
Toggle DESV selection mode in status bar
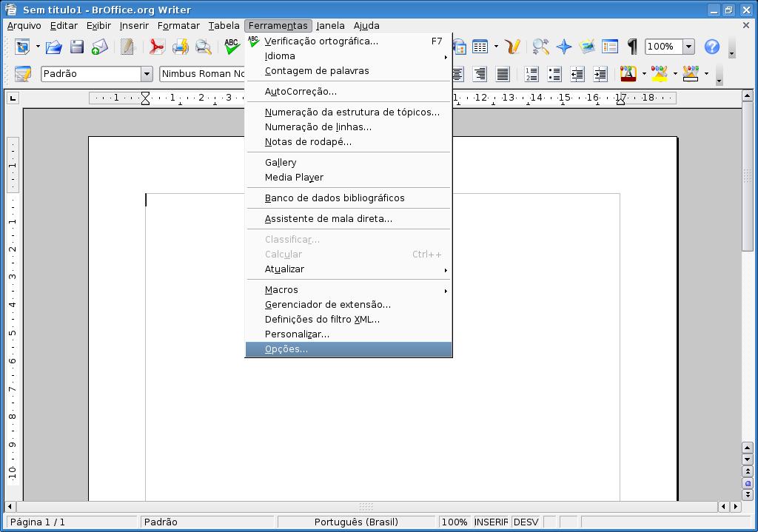point(526,522)
